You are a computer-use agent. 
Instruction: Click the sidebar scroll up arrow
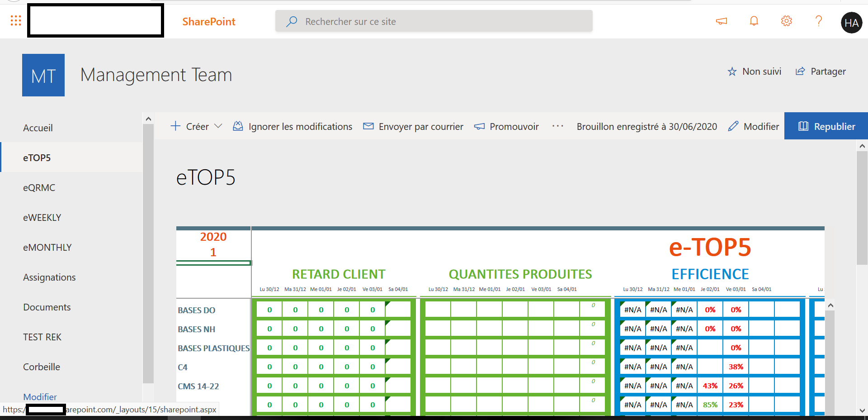[x=148, y=119]
